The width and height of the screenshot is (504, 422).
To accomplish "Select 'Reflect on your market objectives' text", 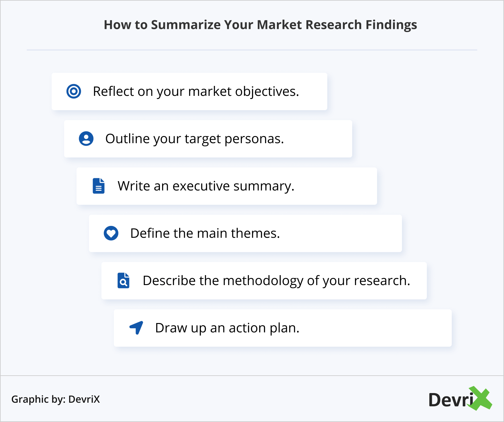I will pos(196,91).
